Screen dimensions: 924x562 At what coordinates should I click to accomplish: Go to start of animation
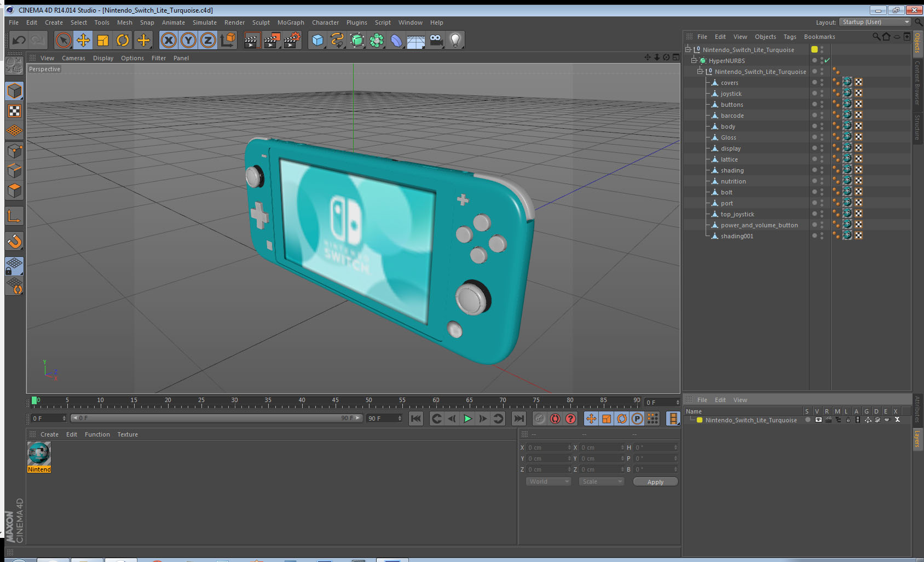[416, 418]
